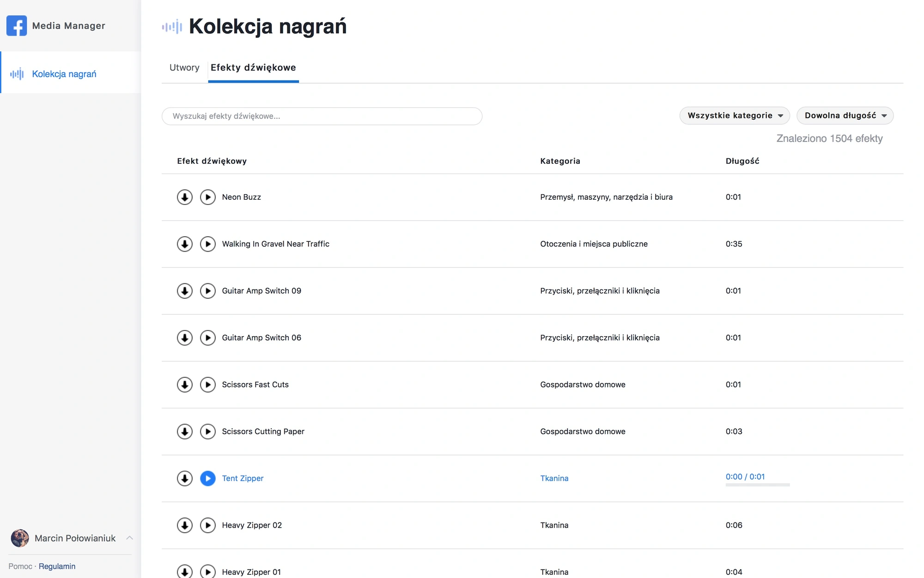Download Guitar Amp Switch 09

tap(185, 291)
